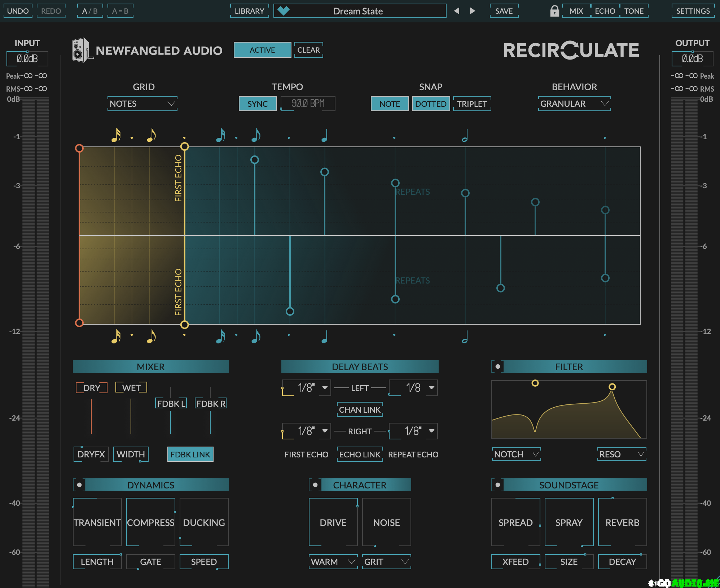720x588 pixels.
Task: Click the orange dry handle at grid bottom-left
Action: (79, 322)
